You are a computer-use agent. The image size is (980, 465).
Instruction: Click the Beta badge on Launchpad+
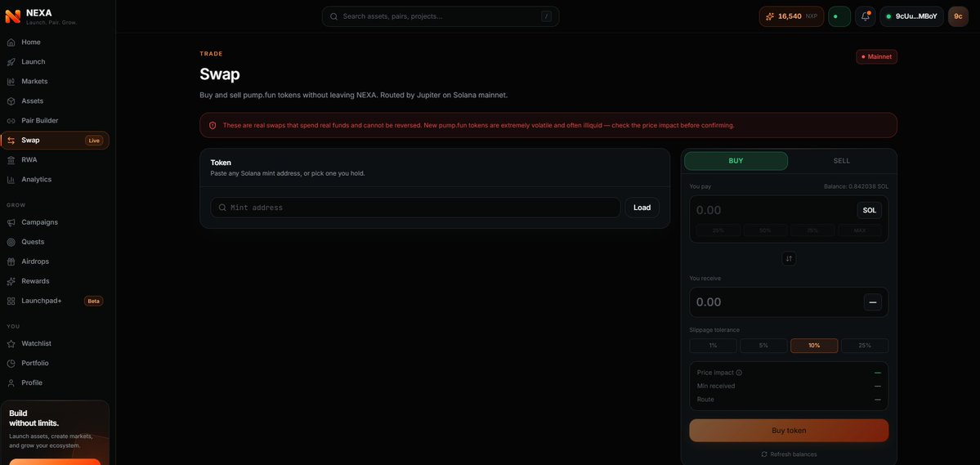pos(94,302)
